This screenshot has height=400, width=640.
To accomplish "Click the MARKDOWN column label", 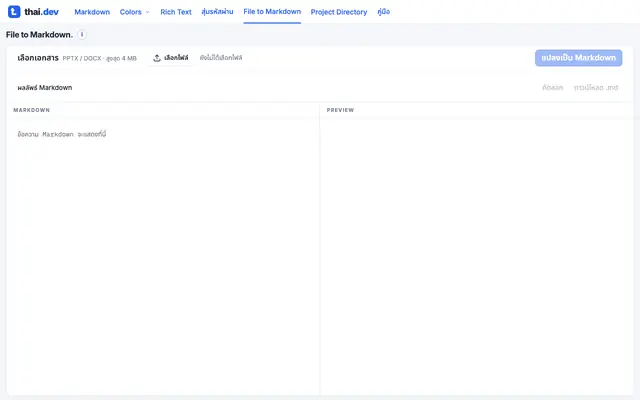I will coord(31,110).
